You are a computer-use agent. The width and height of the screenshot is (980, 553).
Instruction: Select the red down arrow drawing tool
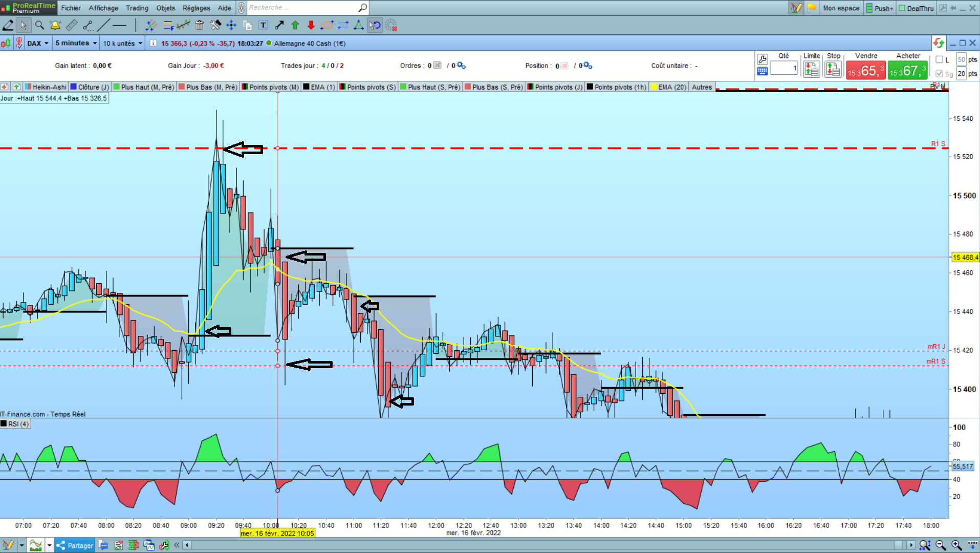(311, 25)
